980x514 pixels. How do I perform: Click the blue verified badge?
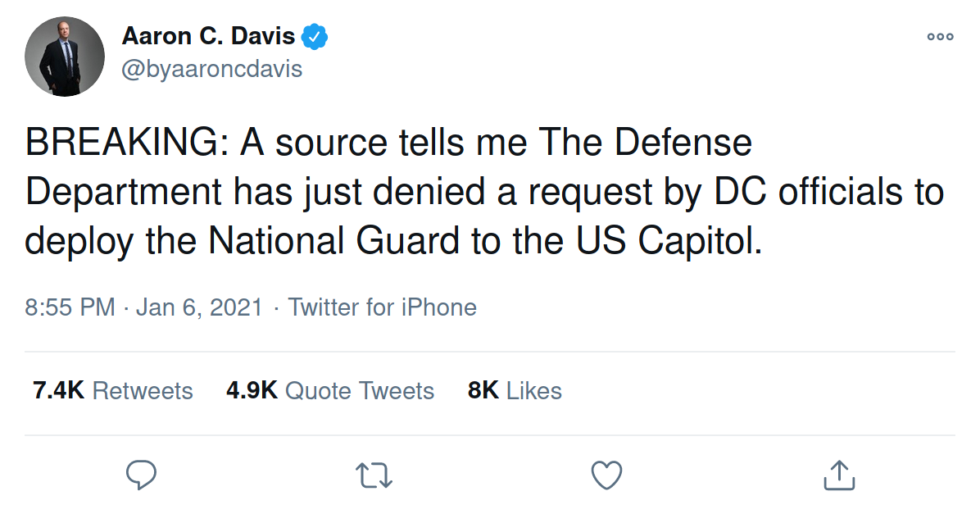click(x=315, y=37)
